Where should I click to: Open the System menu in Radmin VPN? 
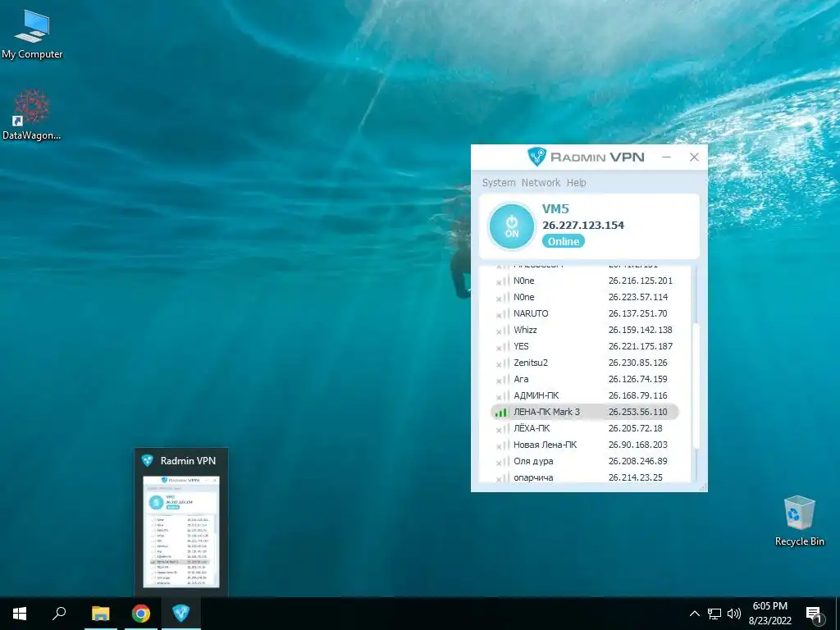pyautogui.click(x=498, y=183)
